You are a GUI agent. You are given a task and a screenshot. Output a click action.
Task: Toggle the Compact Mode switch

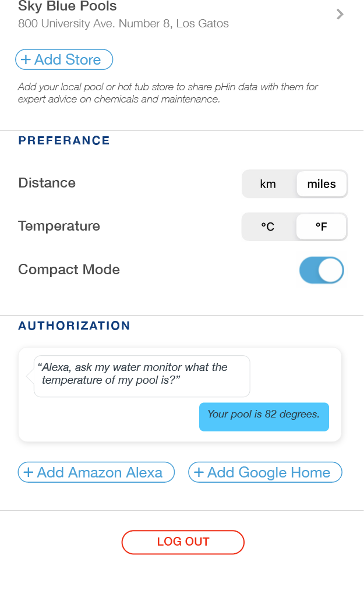coord(321,271)
